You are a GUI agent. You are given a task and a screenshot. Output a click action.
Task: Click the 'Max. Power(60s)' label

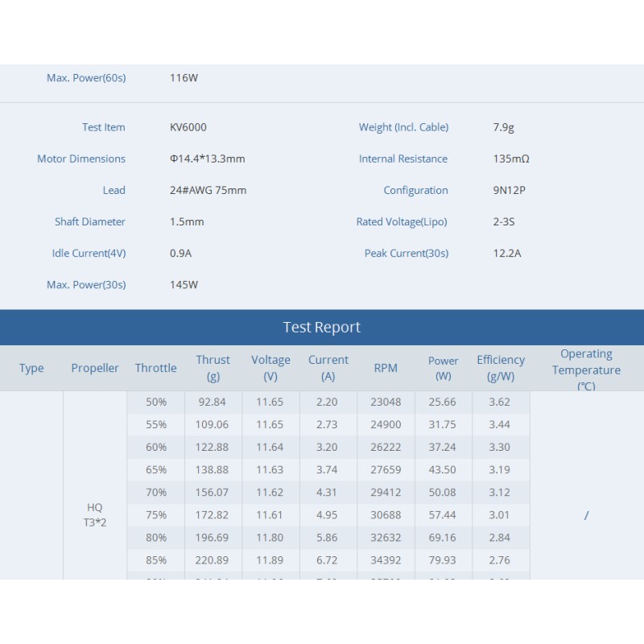(86, 78)
